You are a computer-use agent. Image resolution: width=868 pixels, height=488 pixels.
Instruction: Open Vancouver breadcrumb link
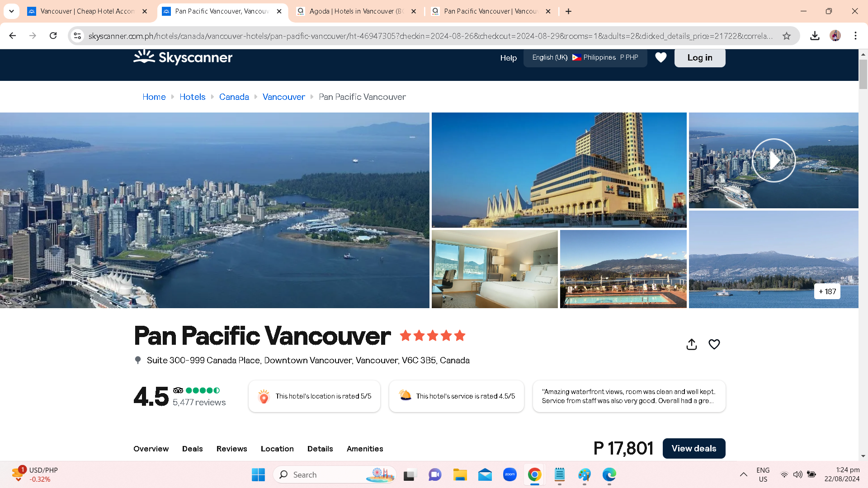tap(283, 97)
